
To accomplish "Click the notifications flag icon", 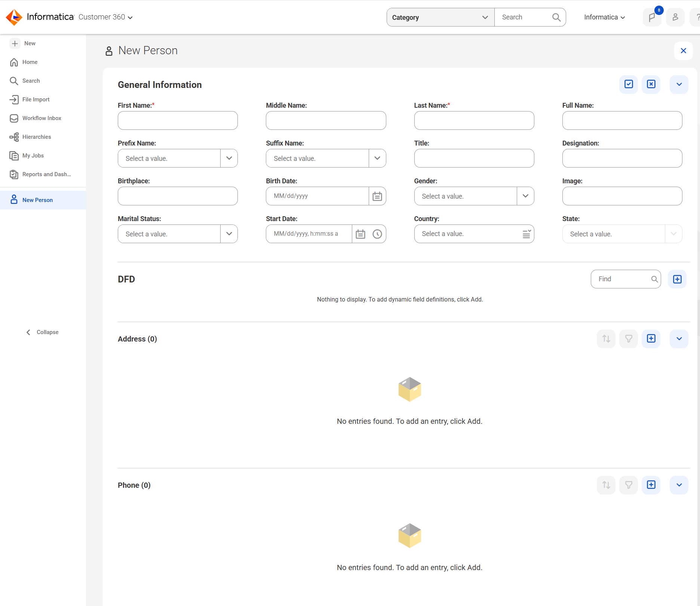I will coord(652,17).
